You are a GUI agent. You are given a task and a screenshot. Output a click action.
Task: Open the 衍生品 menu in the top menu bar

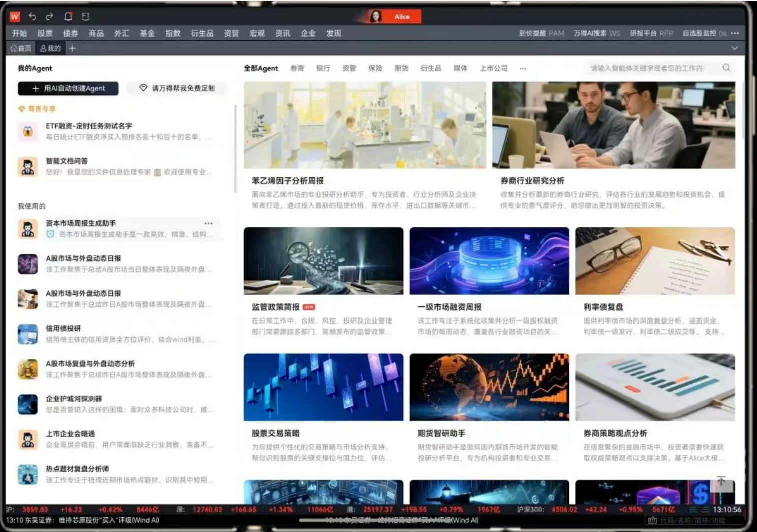point(202,33)
